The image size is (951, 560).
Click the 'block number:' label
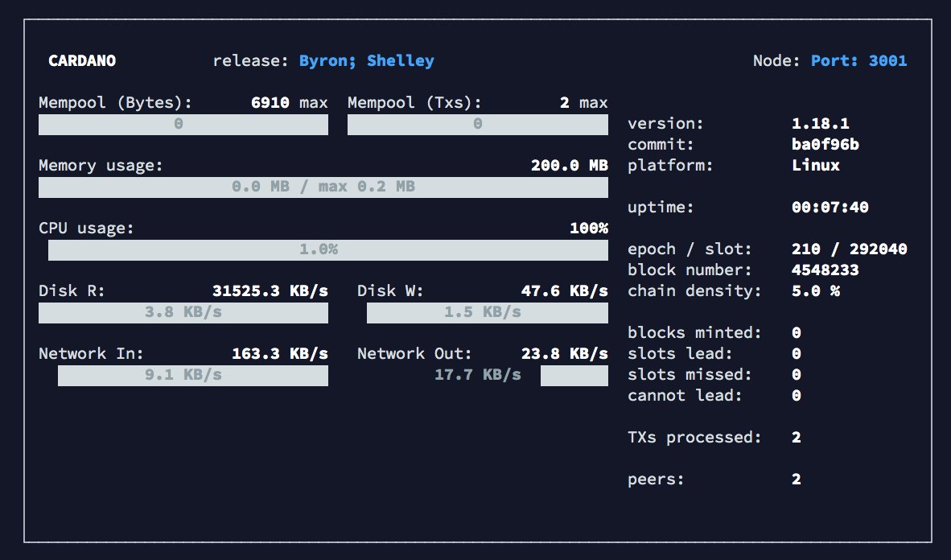[x=690, y=270]
